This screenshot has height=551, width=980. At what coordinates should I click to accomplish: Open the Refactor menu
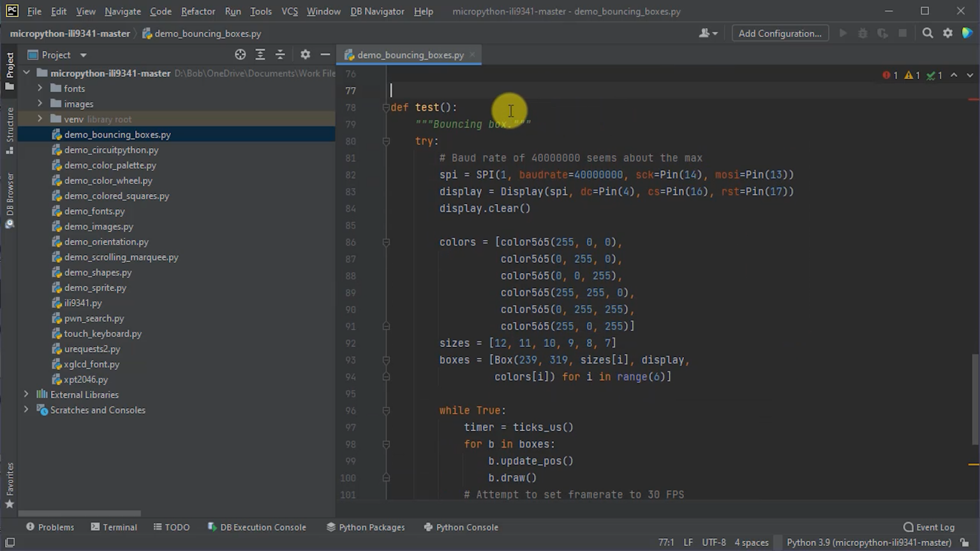198,11
